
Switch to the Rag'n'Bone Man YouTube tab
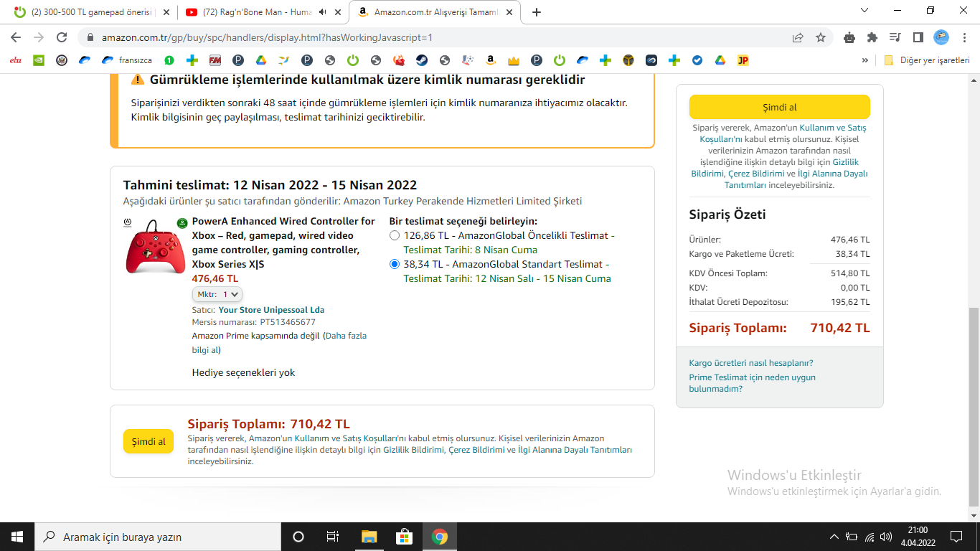(257, 12)
